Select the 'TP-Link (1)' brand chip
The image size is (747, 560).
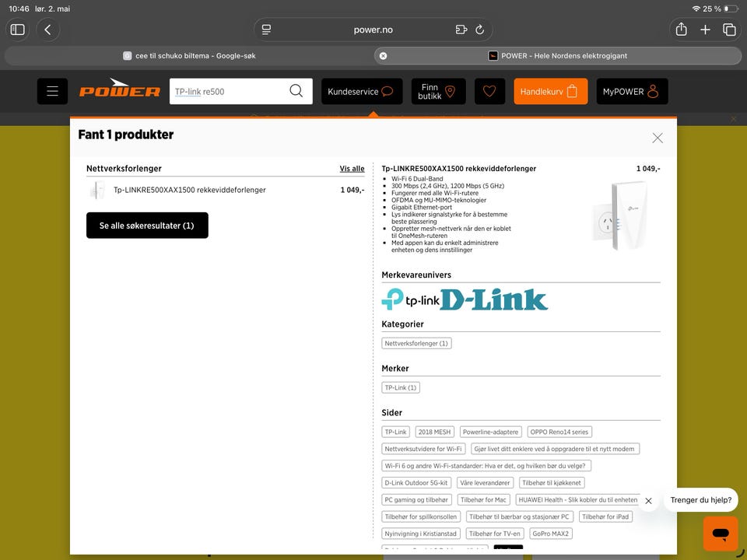click(401, 387)
